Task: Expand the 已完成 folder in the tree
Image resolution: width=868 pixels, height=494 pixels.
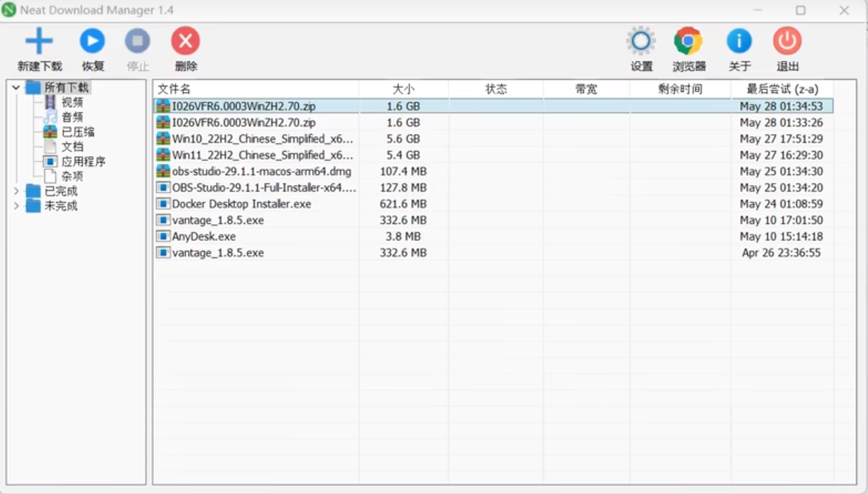Action: coord(15,189)
